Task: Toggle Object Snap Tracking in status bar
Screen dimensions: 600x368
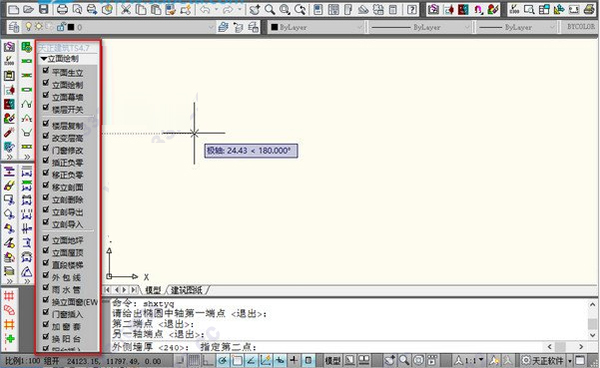Action: 251,360
